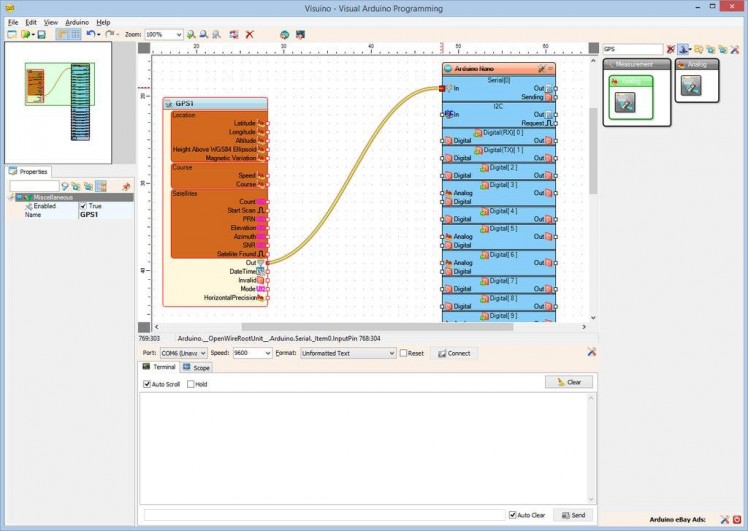Click the Undo arrow icon
Image resolution: width=748 pixels, height=531 pixels.
tap(90, 34)
